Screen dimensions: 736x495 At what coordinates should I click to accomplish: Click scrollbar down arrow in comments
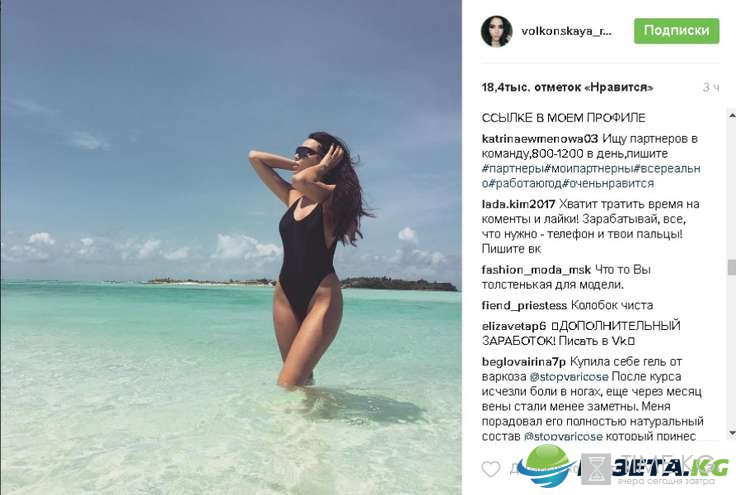[x=731, y=432]
